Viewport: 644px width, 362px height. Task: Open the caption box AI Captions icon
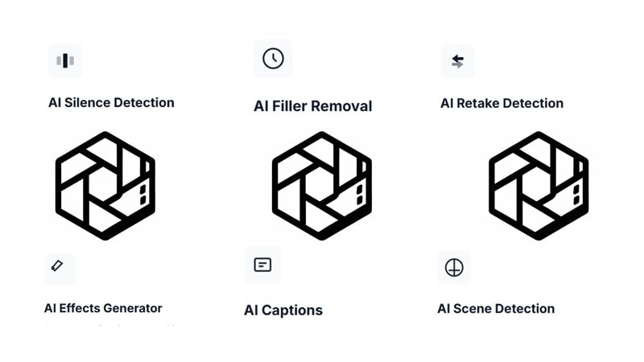[262, 265]
